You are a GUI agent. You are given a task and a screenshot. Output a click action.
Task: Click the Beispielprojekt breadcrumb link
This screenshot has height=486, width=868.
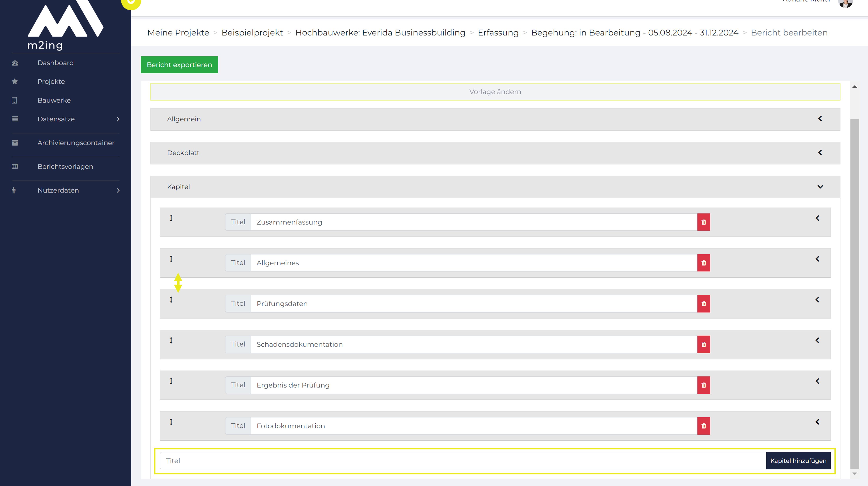252,33
